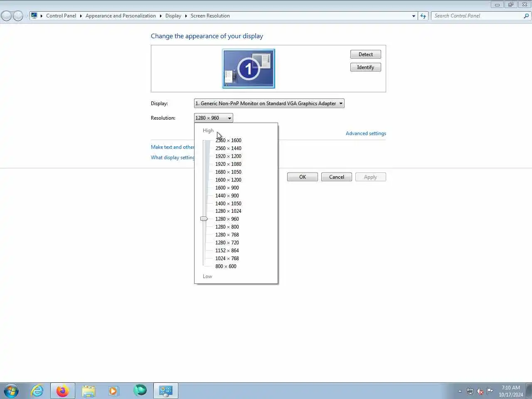Expand the arrow after Control Panel breadcrumb
The height and width of the screenshot is (399, 532).
click(x=81, y=16)
